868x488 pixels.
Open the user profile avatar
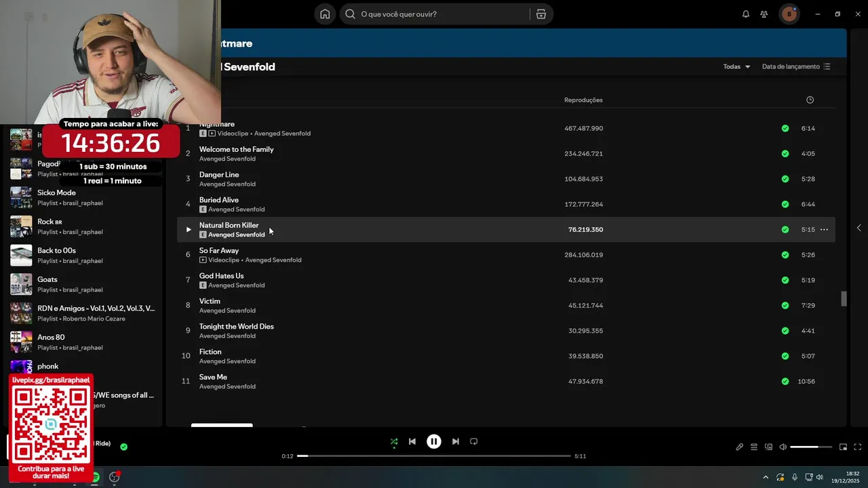(x=789, y=14)
